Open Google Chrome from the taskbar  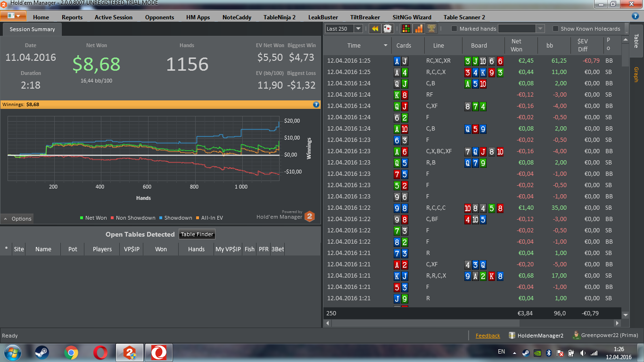(71, 352)
